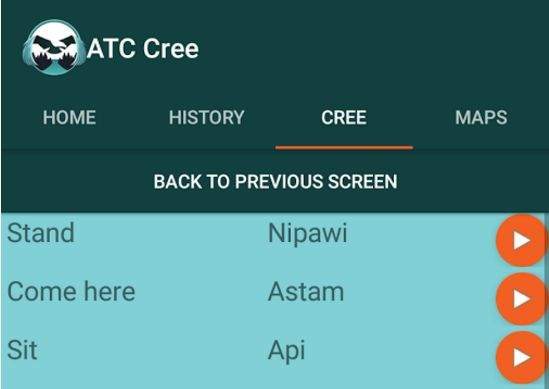
Task: Tap the Cree word Nipawi
Action: point(307,234)
